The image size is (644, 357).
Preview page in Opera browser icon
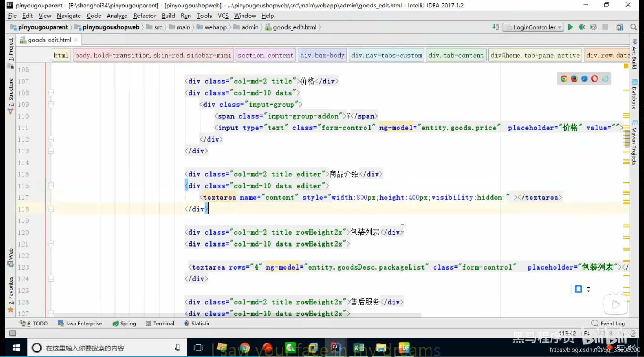coord(595,79)
